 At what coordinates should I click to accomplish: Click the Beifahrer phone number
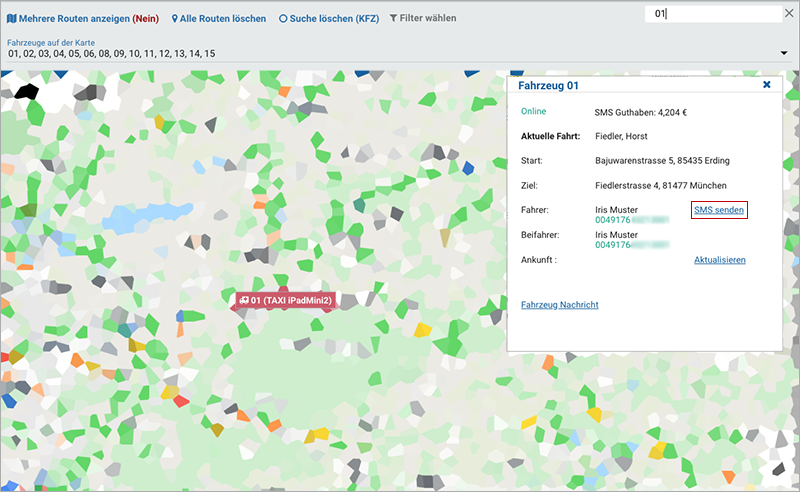(631, 244)
